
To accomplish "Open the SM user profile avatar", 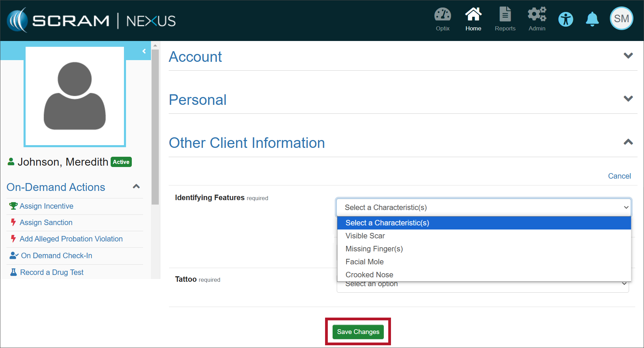I will 621,19.
